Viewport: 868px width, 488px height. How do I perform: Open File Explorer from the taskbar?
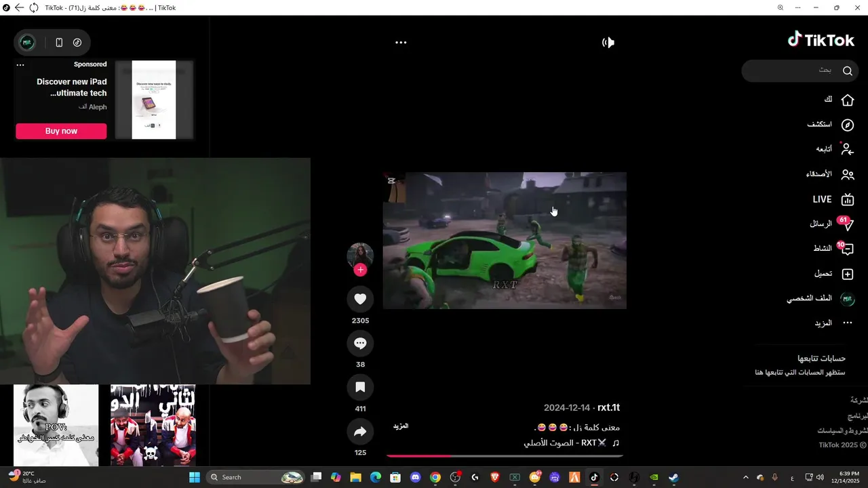[x=355, y=477]
